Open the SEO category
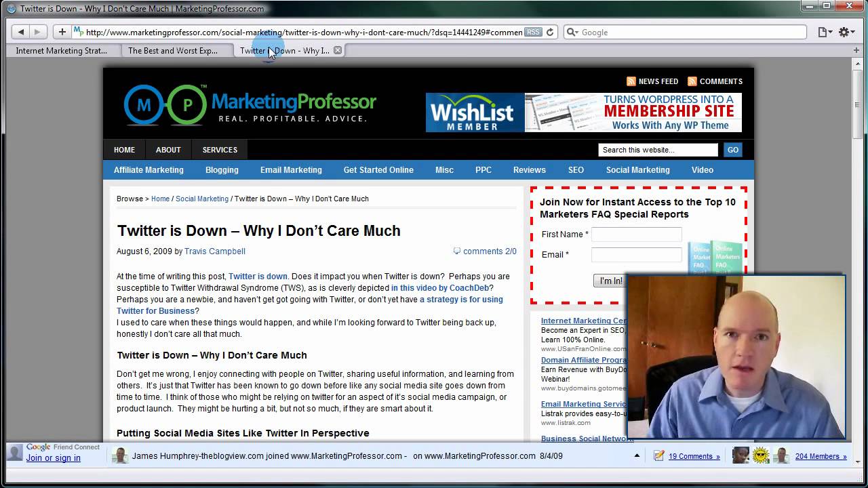Image resolution: width=868 pixels, height=488 pixels. click(x=576, y=170)
